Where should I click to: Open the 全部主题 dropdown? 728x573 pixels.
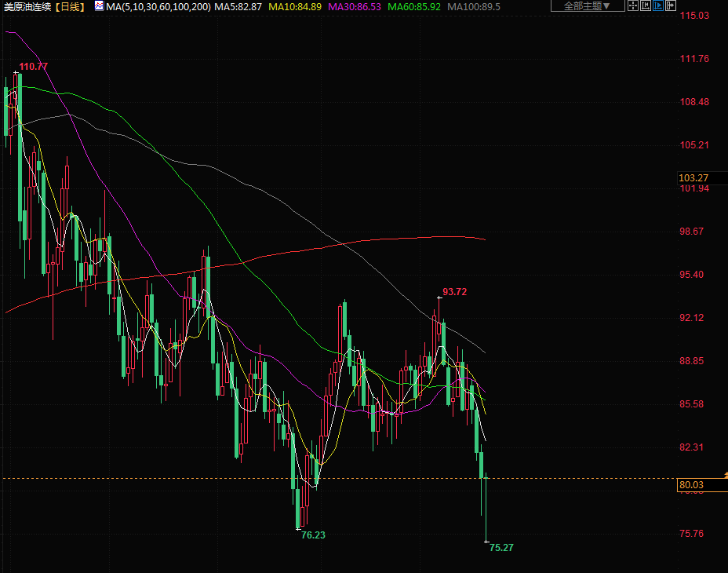coord(588,6)
